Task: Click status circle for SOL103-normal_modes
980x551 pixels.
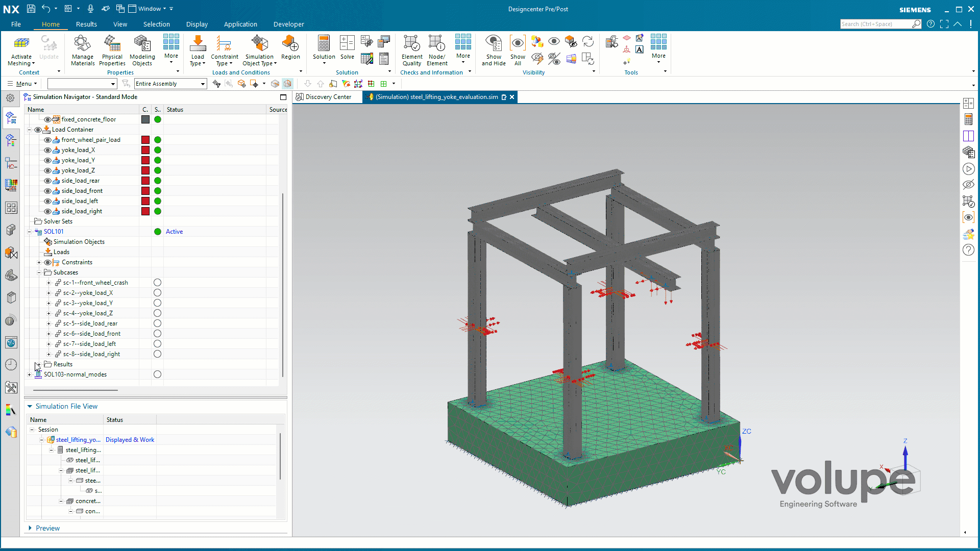Action: tap(157, 374)
